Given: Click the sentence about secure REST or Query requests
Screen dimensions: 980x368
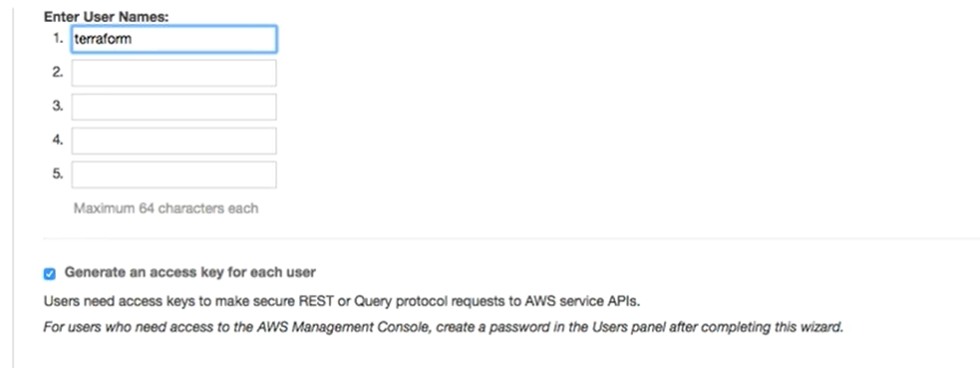Looking at the screenshot, I should pos(342,301).
